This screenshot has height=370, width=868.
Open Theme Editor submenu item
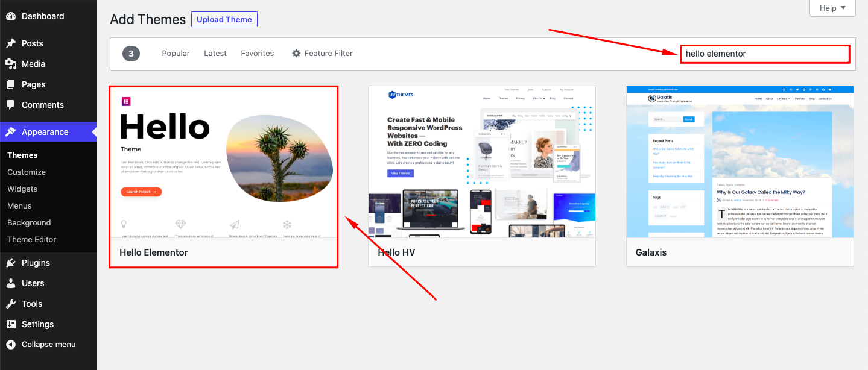click(31, 239)
